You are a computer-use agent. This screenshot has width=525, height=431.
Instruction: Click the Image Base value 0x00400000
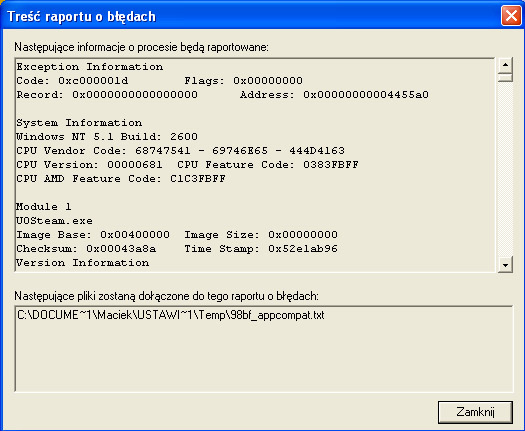click(135, 234)
